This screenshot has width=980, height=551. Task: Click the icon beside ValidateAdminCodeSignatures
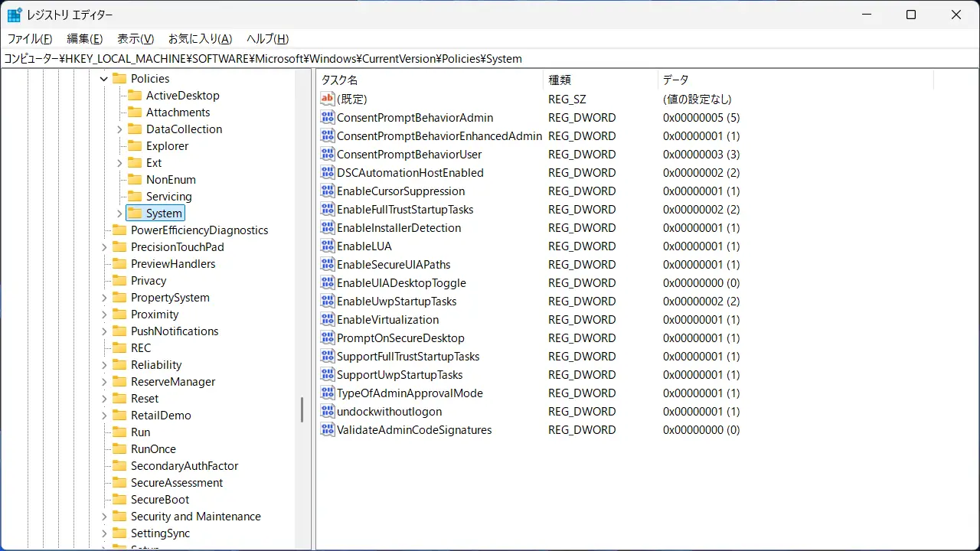[328, 430]
